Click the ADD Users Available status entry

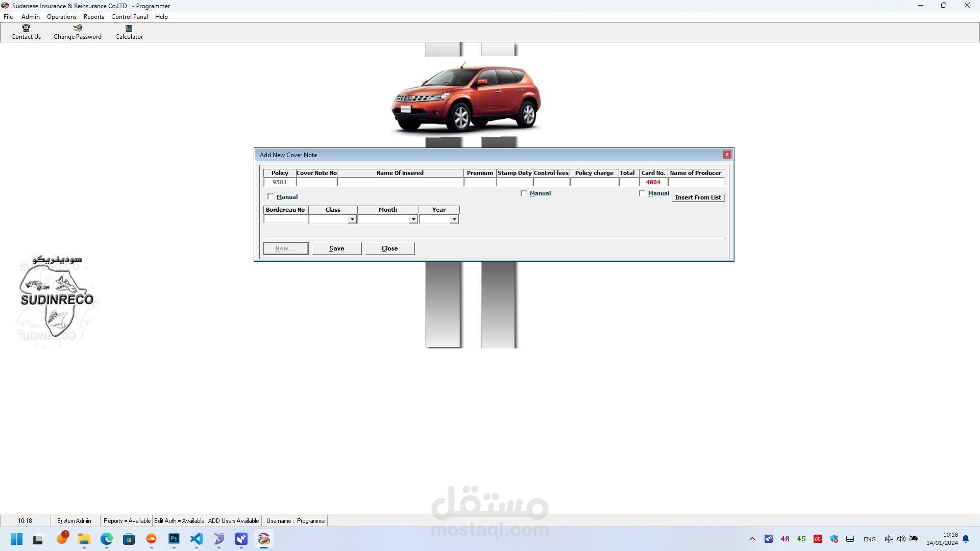[x=233, y=521]
